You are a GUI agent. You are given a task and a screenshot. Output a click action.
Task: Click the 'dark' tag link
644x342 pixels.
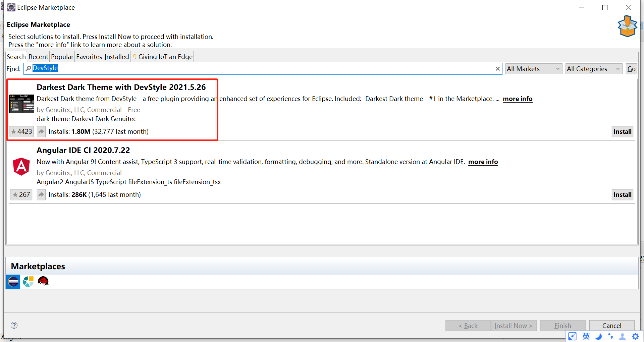point(43,119)
